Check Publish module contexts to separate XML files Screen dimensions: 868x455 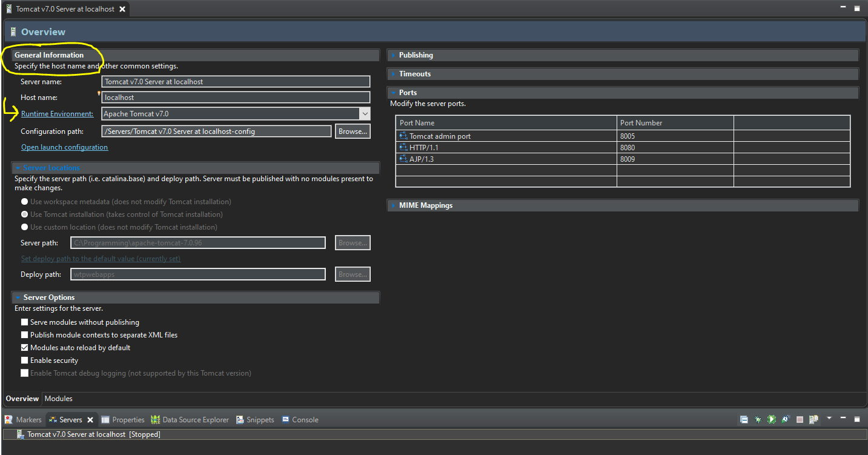tap(25, 335)
